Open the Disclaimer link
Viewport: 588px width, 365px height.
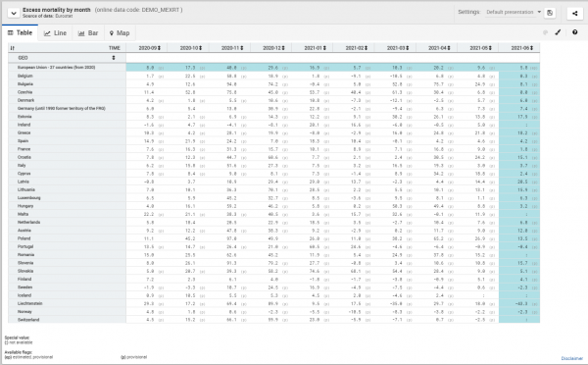[x=572, y=358]
